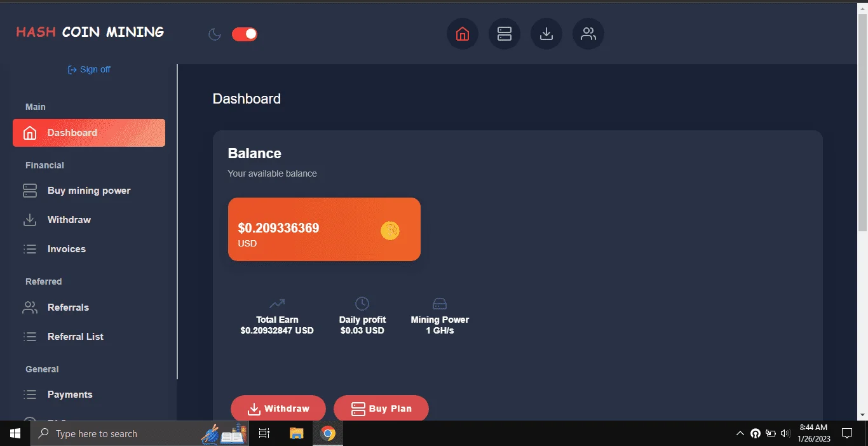Click the Total Earn trend arrow icon
868x446 pixels.
tap(277, 304)
